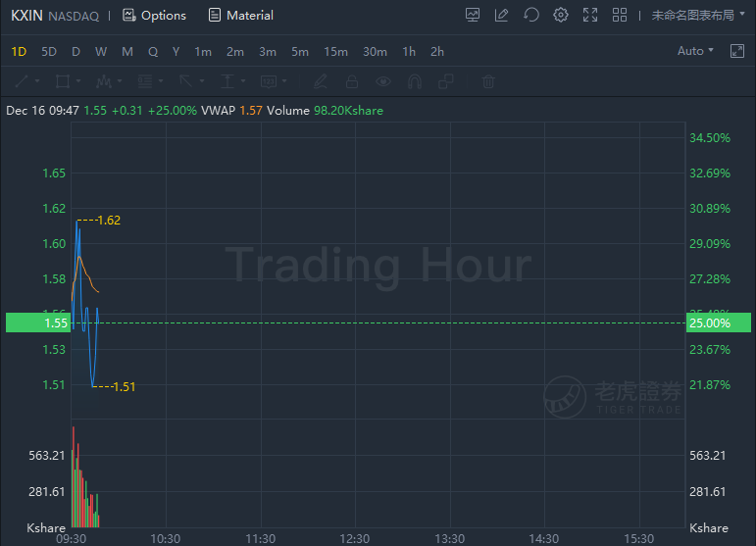
Task: Select the 1m interval
Action: (203, 52)
